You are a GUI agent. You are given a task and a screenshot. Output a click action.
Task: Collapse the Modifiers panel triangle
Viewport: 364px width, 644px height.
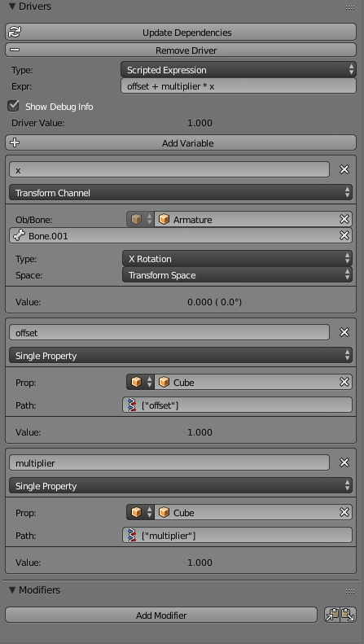[x=12, y=589]
